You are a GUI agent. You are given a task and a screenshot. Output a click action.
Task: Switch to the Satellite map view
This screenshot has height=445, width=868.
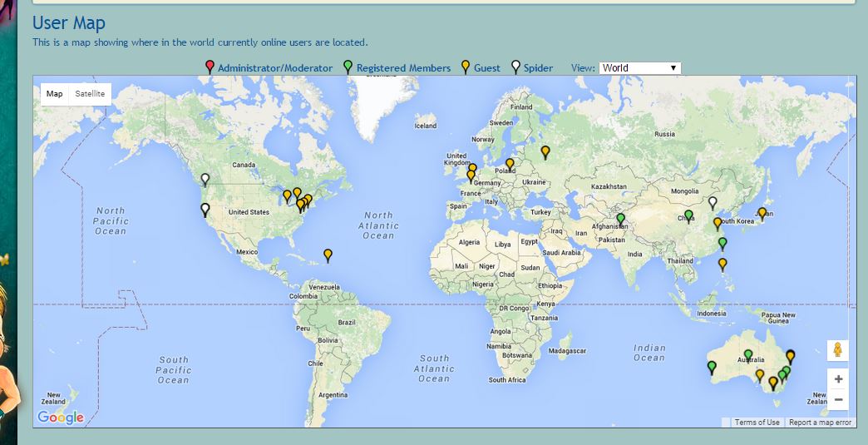(x=90, y=94)
